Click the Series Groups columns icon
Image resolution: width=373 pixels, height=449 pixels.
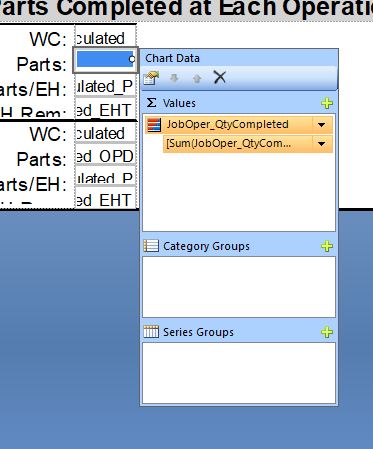[151, 332]
